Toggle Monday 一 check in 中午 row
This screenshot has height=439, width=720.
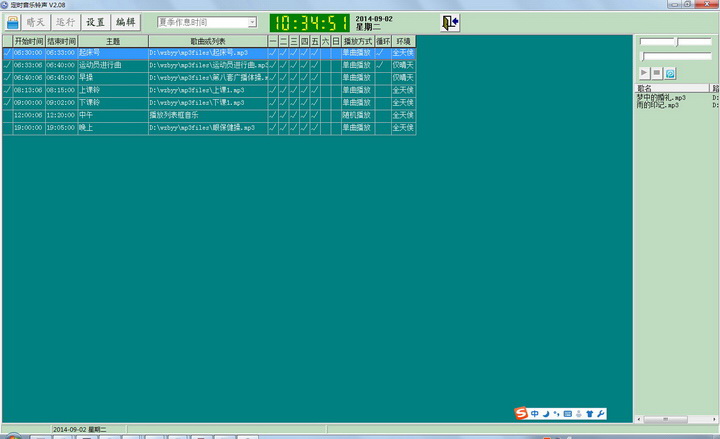pos(273,115)
